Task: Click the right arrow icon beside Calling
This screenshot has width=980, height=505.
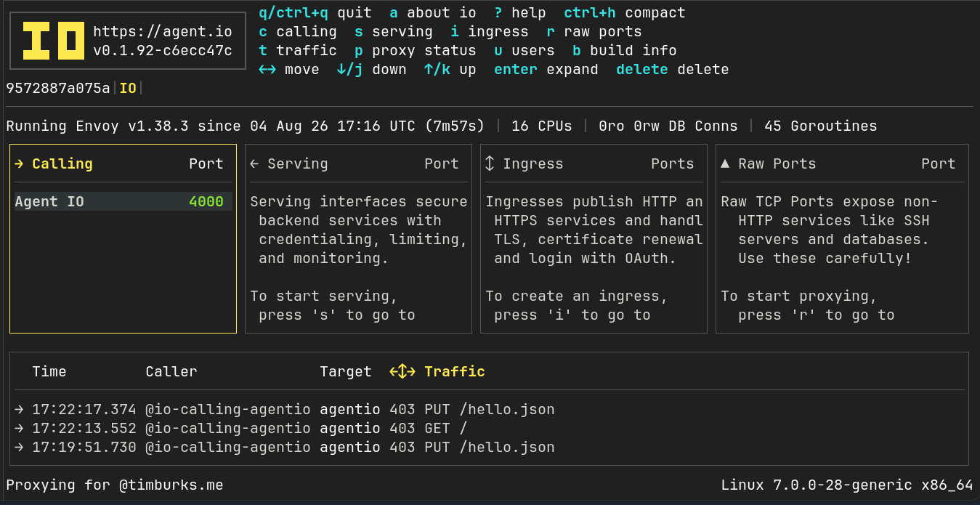Action: (20, 164)
